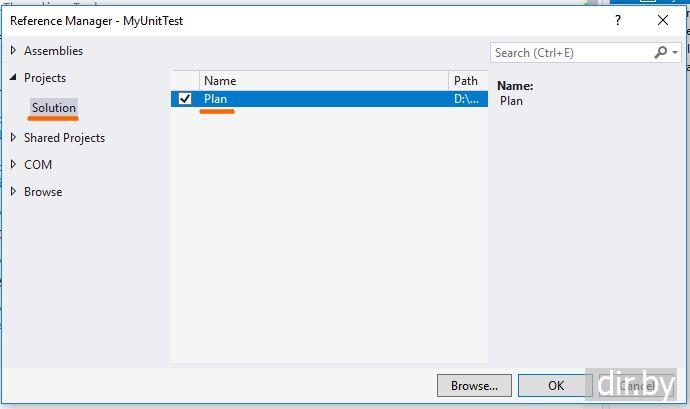
Task: Confirm with the OK button
Action: (x=556, y=385)
